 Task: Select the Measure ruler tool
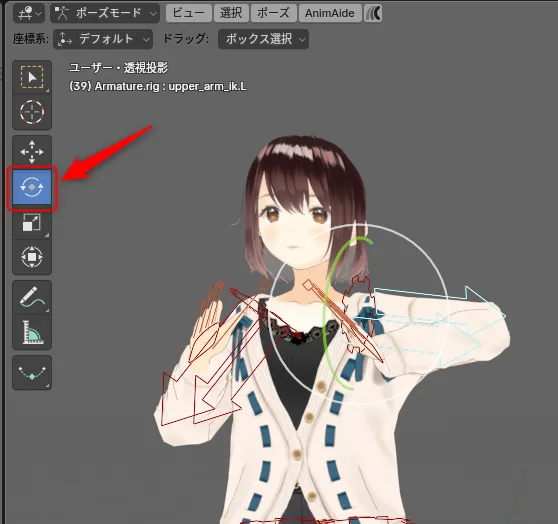click(32, 332)
